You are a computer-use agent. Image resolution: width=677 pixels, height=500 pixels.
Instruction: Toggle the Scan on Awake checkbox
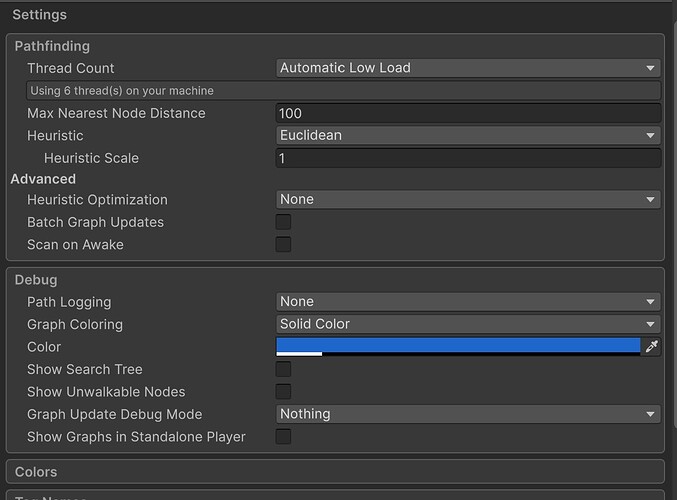point(284,245)
